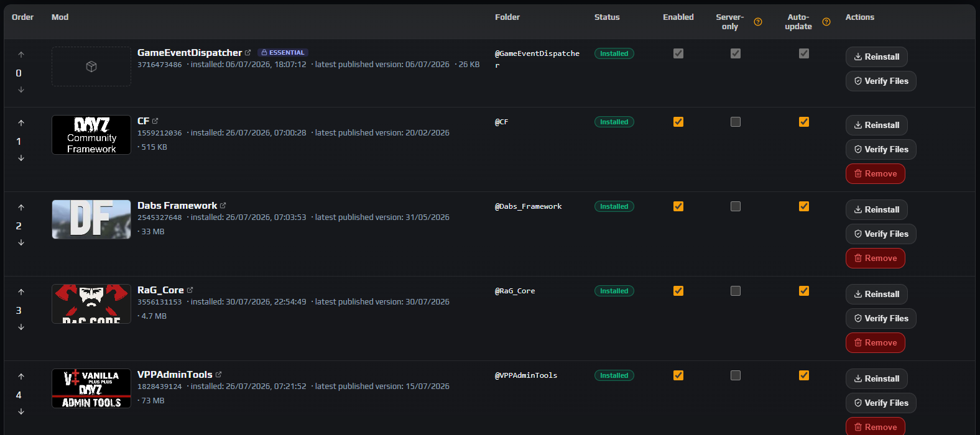Screen dimensions: 980x435
Task: Mark Dabs Framework as Server-only
Action: point(736,206)
